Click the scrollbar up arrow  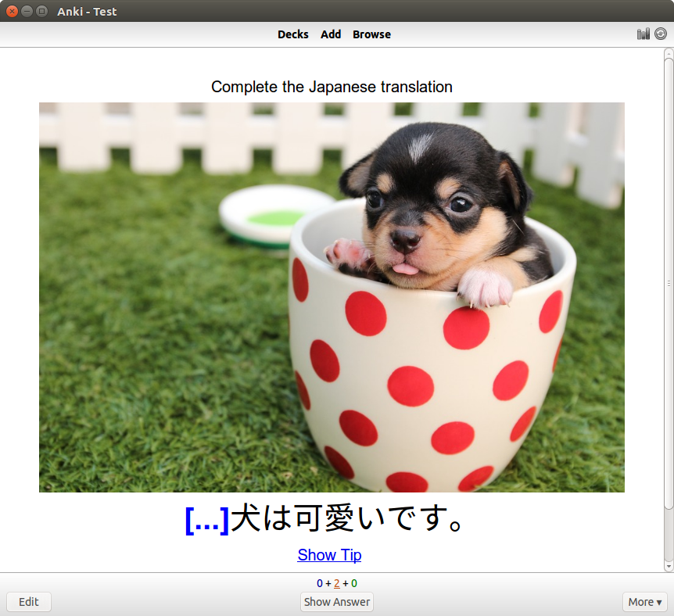coord(669,53)
